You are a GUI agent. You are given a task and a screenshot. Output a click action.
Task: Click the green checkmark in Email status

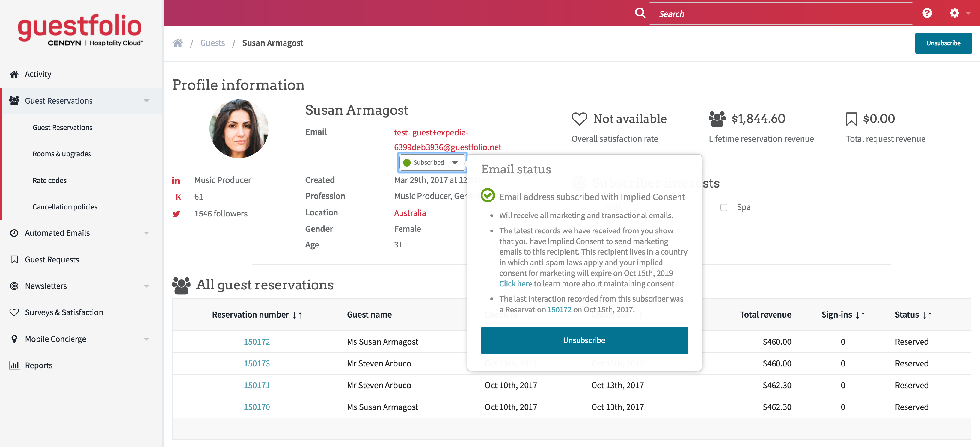pyautogui.click(x=487, y=195)
